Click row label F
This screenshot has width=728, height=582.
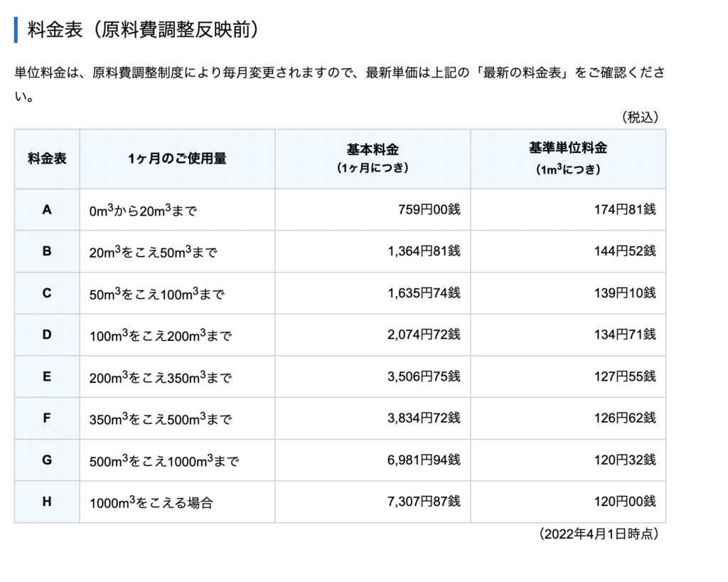coord(47,418)
